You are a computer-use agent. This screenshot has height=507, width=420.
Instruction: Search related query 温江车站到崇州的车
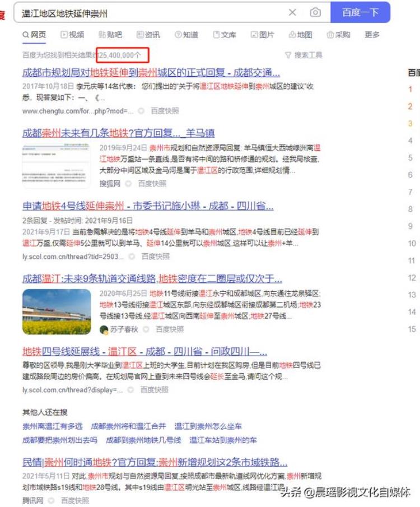coord(223,440)
